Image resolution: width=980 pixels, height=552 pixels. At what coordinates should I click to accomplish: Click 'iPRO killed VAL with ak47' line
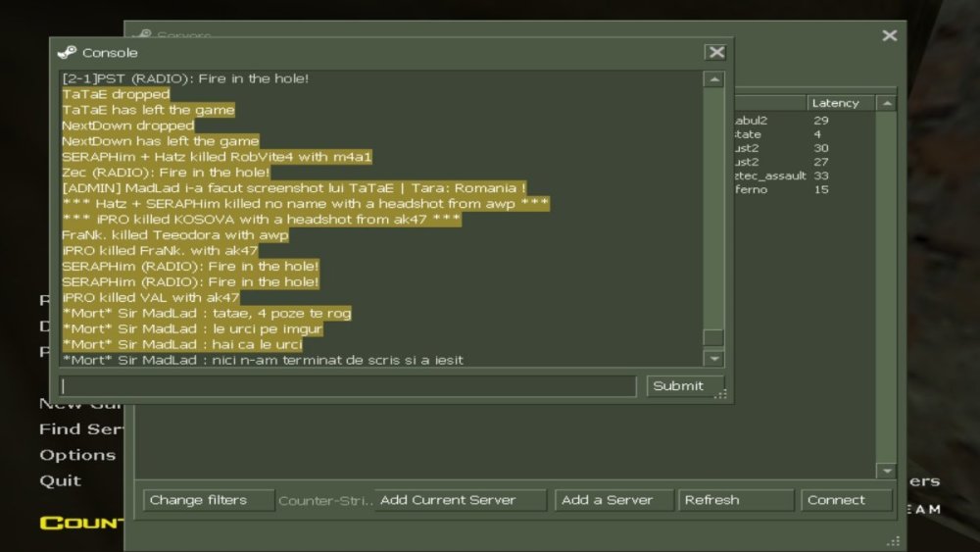[150, 297]
